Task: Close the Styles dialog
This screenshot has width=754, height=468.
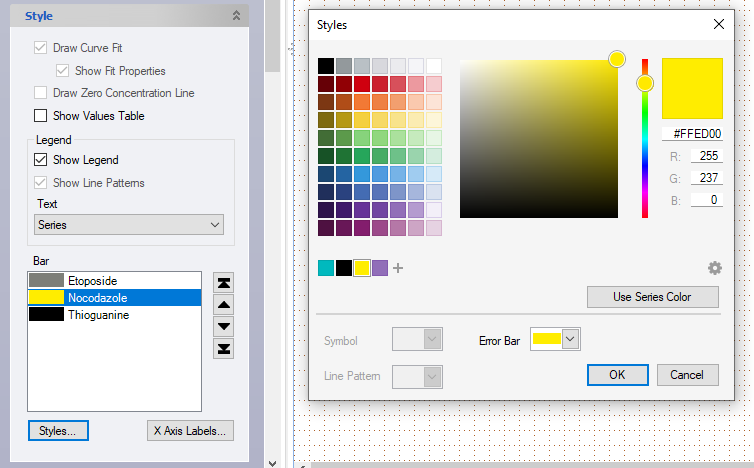Action: (718, 24)
